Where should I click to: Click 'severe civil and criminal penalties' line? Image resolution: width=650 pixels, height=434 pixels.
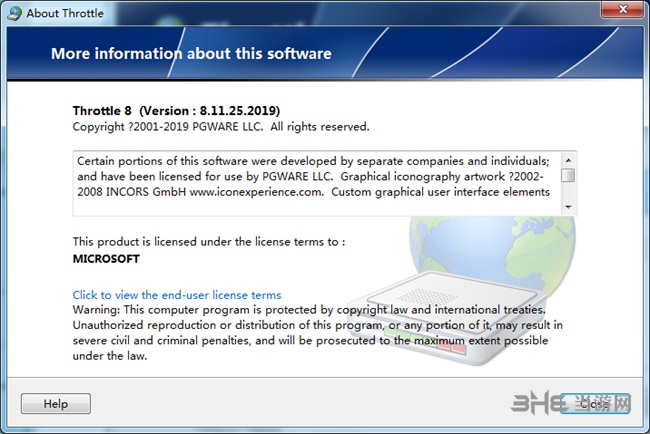pos(310,340)
